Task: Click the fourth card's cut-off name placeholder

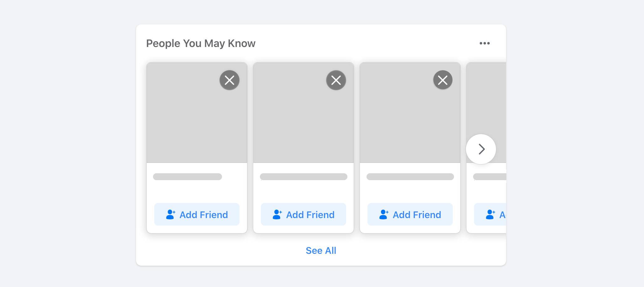Action: (490, 177)
